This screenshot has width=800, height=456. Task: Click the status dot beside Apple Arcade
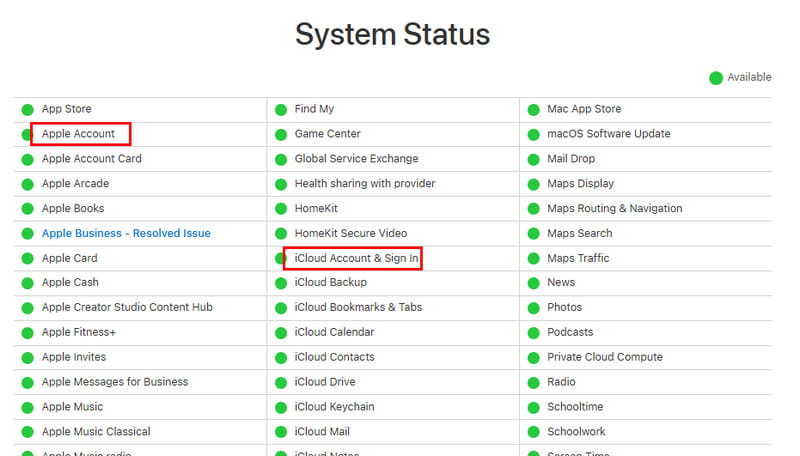[x=28, y=184]
